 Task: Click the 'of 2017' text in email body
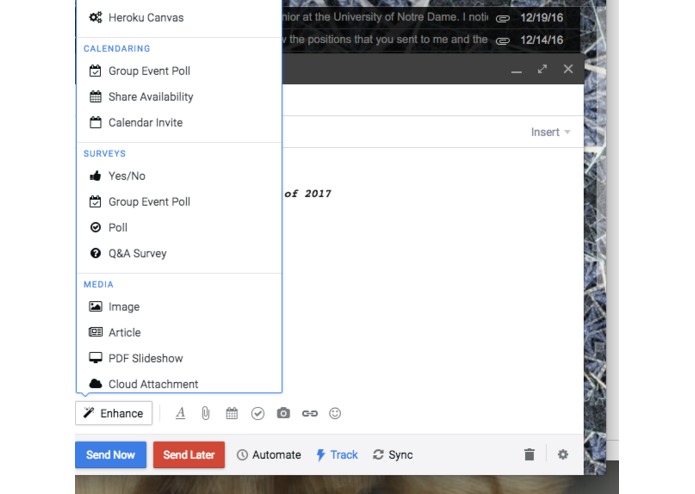pos(308,194)
